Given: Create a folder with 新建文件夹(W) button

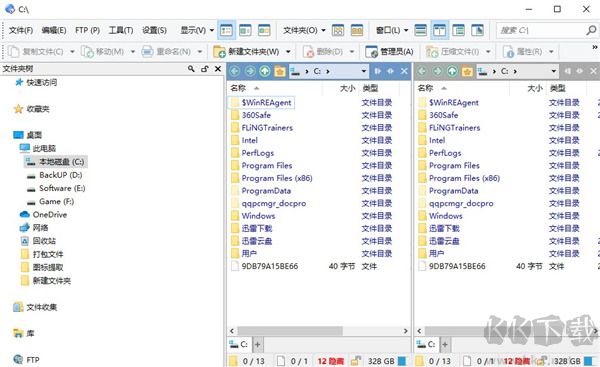Looking at the screenshot, I should (246, 51).
